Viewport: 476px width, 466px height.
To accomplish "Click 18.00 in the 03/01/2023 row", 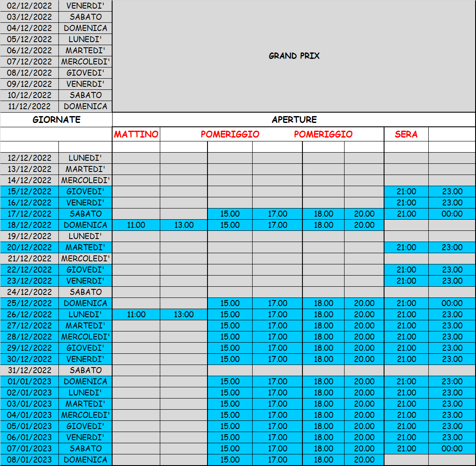I will coord(323,404).
